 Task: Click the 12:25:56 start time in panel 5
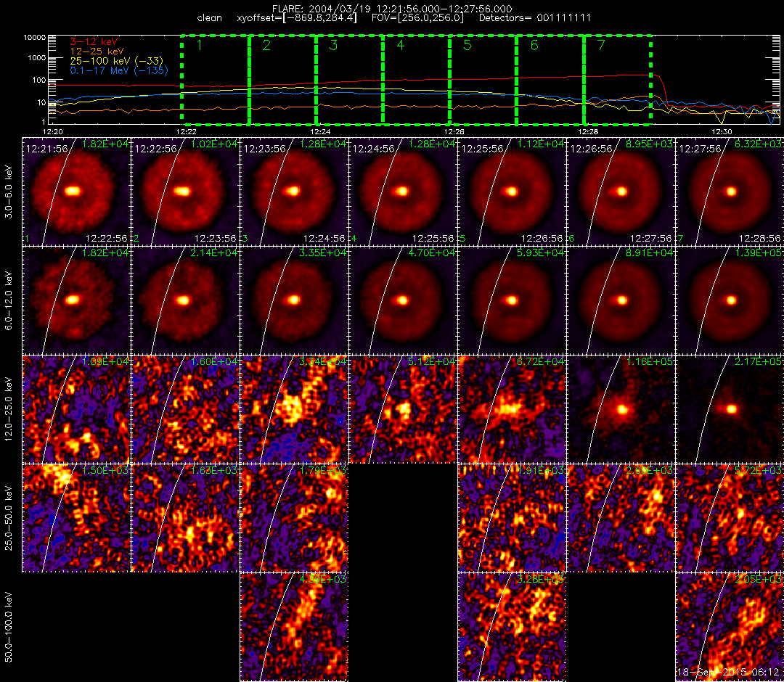point(482,149)
